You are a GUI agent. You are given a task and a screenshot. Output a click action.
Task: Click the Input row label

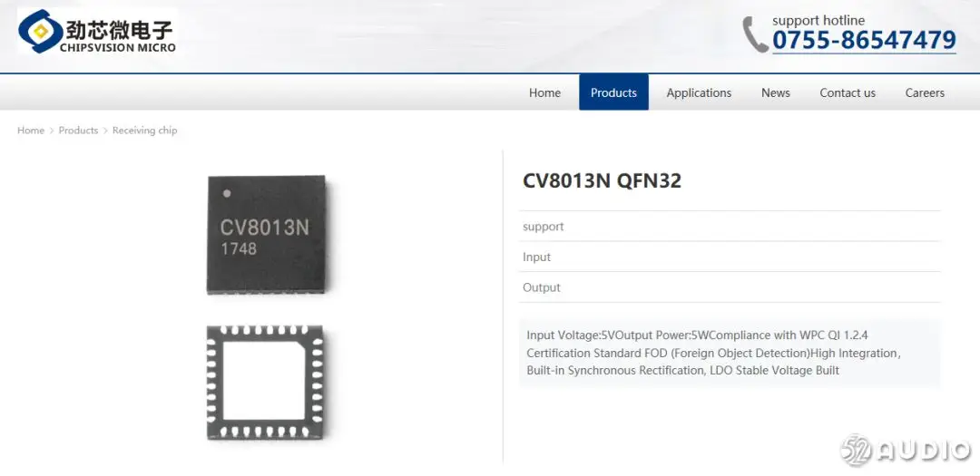(x=537, y=257)
